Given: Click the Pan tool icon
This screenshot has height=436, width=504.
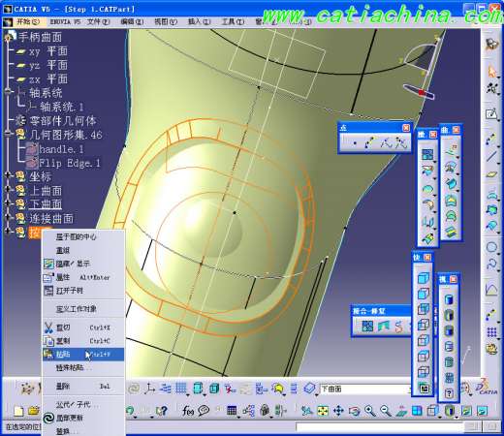Looking at the screenshot, I should point(338,411).
